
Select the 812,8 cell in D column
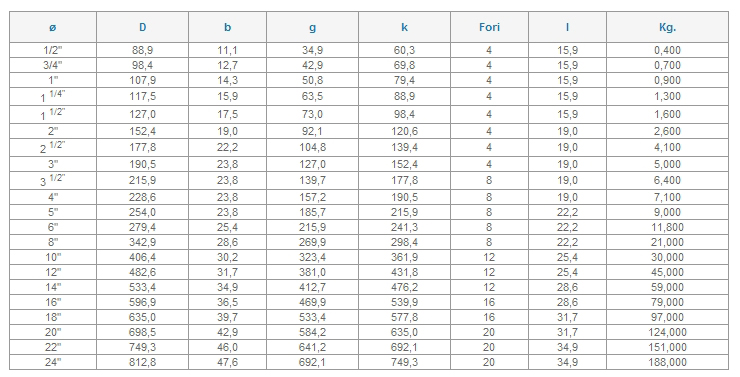(143, 362)
